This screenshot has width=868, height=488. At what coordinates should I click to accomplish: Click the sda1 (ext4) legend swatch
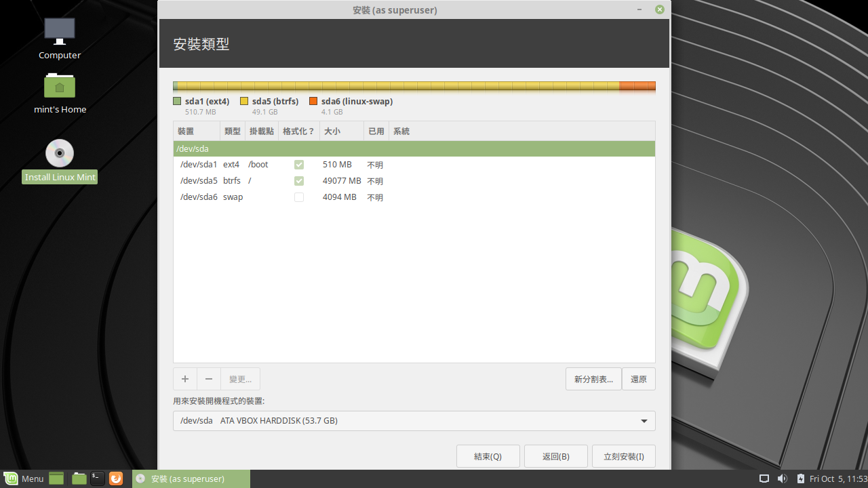click(x=177, y=102)
